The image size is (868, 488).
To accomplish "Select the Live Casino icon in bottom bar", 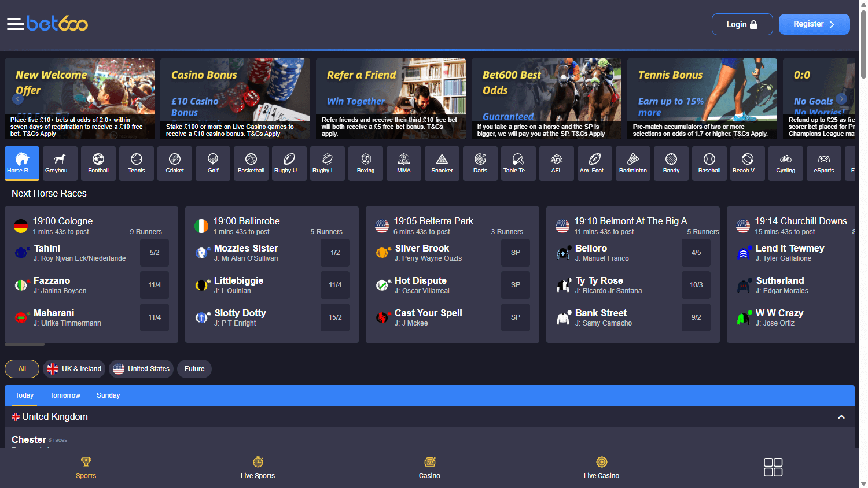I will 601,467.
